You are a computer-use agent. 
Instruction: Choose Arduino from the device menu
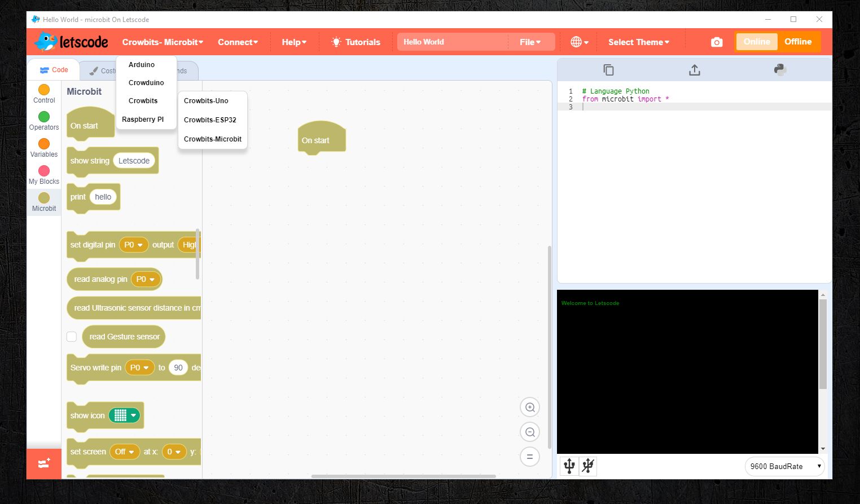[142, 64]
